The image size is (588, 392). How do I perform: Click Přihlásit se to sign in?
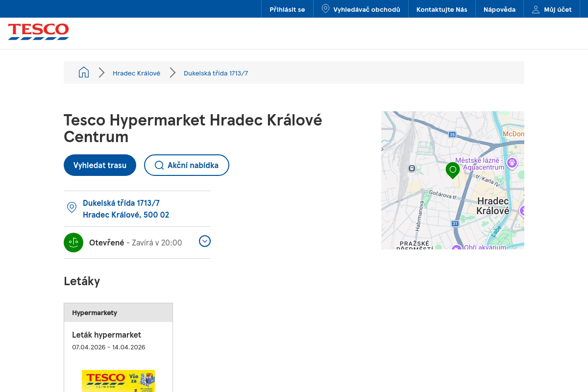point(287,8)
